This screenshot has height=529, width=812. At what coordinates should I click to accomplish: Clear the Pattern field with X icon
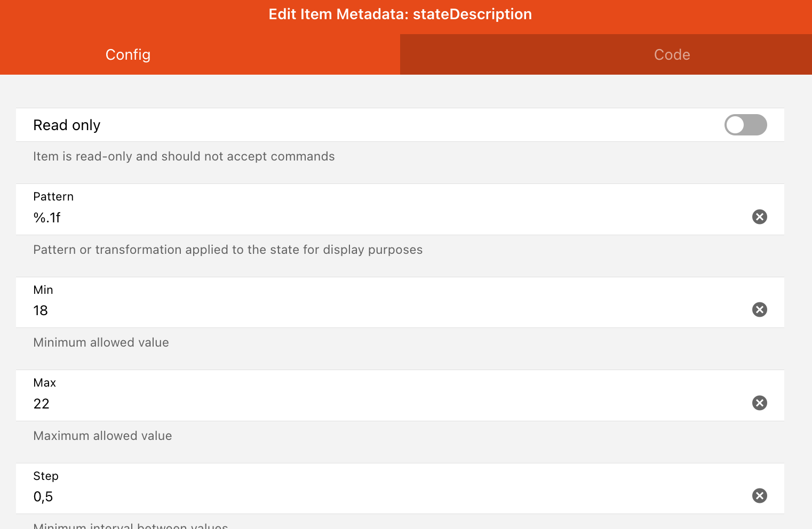759,217
